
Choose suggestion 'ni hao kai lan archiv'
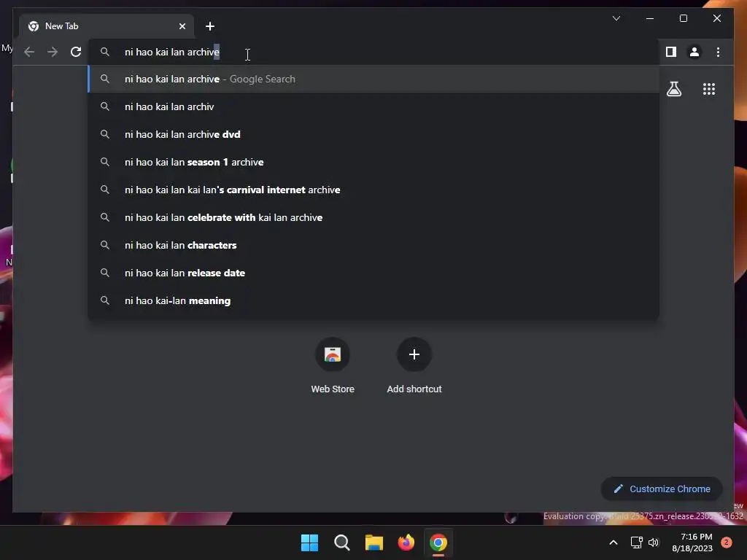(x=373, y=106)
